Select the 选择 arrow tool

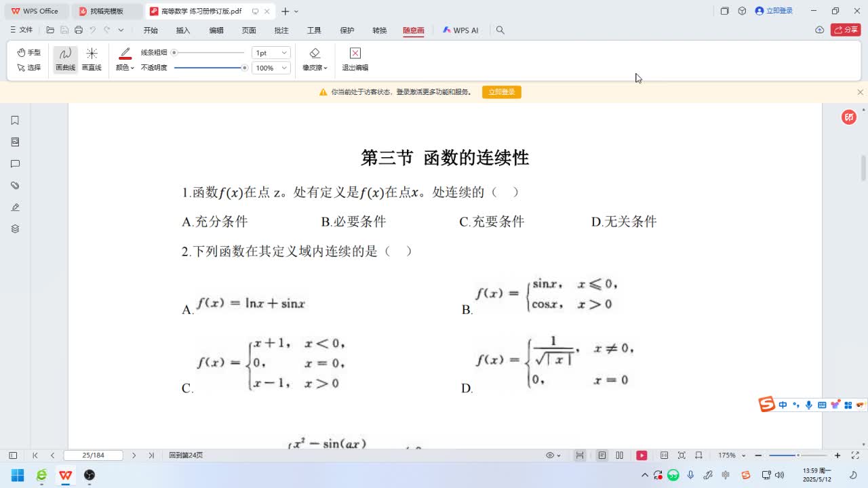[x=28, y=68]
